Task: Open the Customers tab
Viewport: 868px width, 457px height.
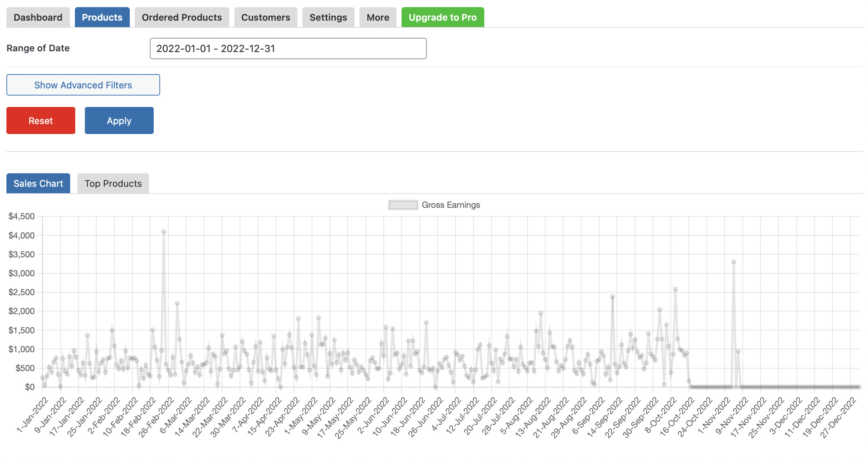Action: 266,17
